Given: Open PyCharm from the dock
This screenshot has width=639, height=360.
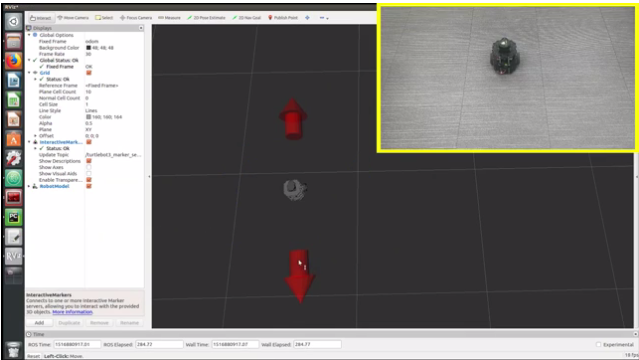Looking at the screenshot, I should 13,217.
